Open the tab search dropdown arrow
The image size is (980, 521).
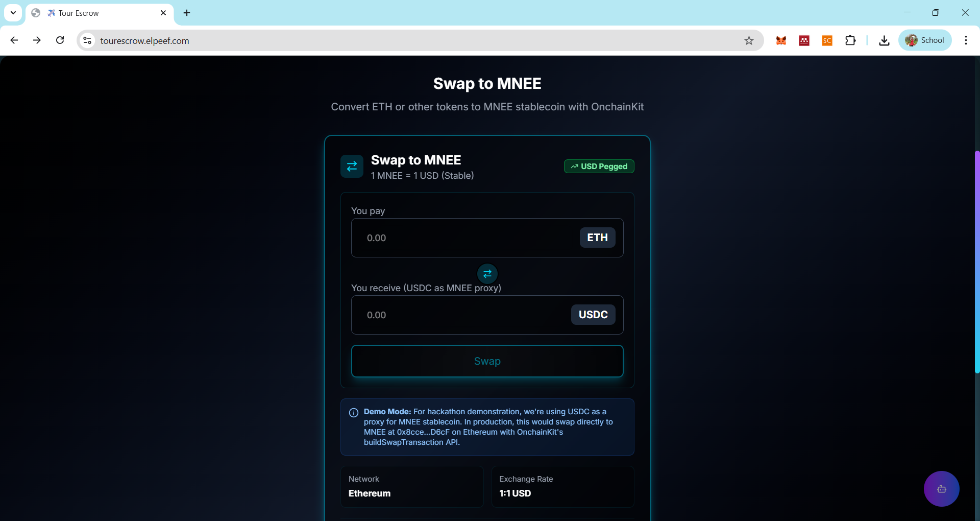coord(13,13)
